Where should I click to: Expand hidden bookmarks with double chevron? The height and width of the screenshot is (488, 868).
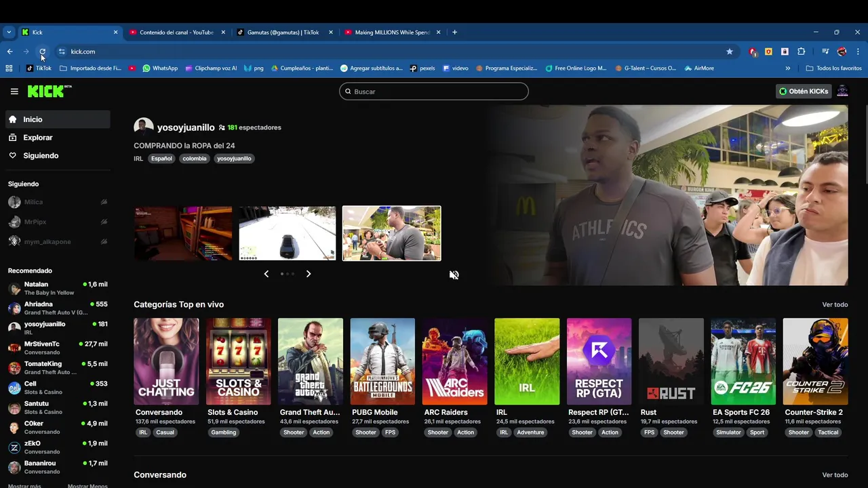click(787, 68)
